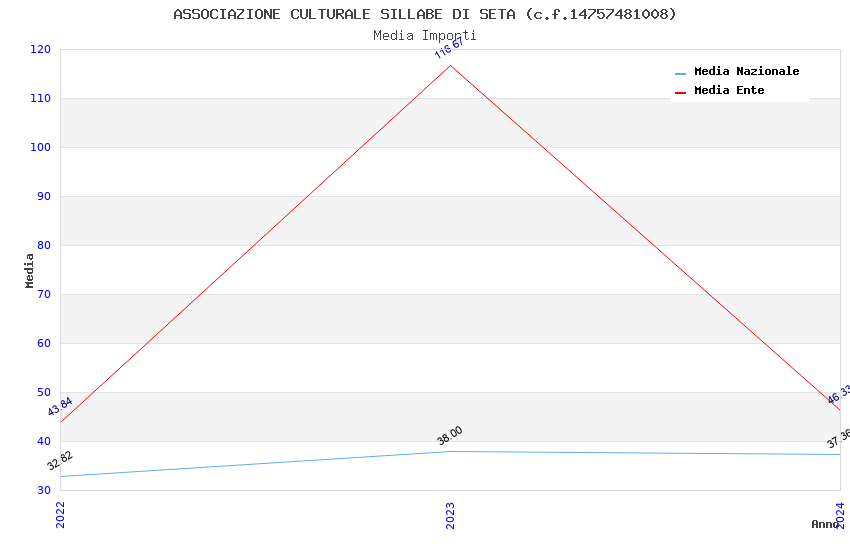Click the y-axis tick label 80

[44, 245]
